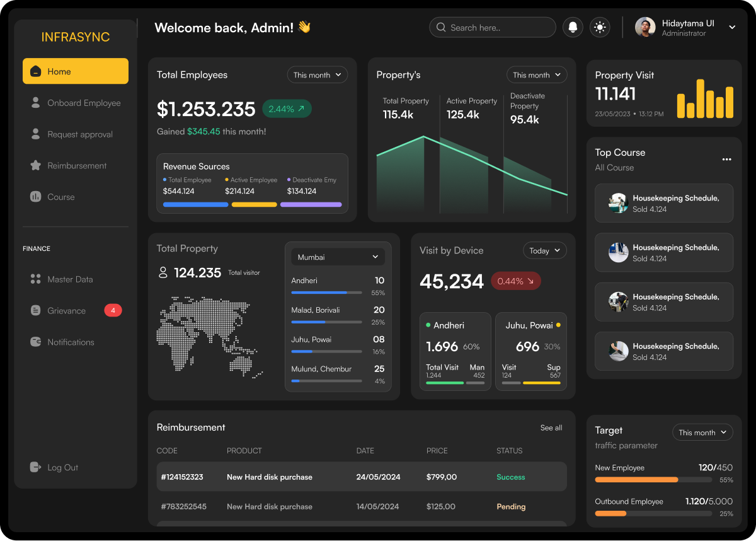Select the Pending status on the second reimbursement
The height and width of the screenshot is (541, 756).
[x=511, y=506]
